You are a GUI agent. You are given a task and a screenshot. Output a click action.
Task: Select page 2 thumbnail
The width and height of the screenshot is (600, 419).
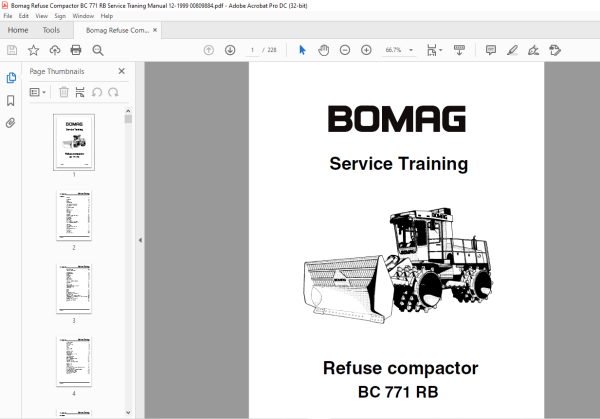click(x=74, y=215)
